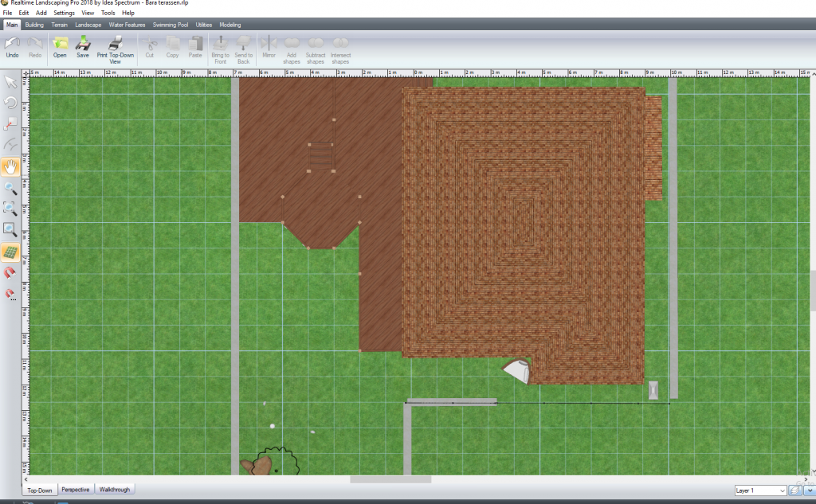Switch to the Landscape tab
Image resolution: width=816 pixels, height=504 pixels.
(x=88, y=25)
